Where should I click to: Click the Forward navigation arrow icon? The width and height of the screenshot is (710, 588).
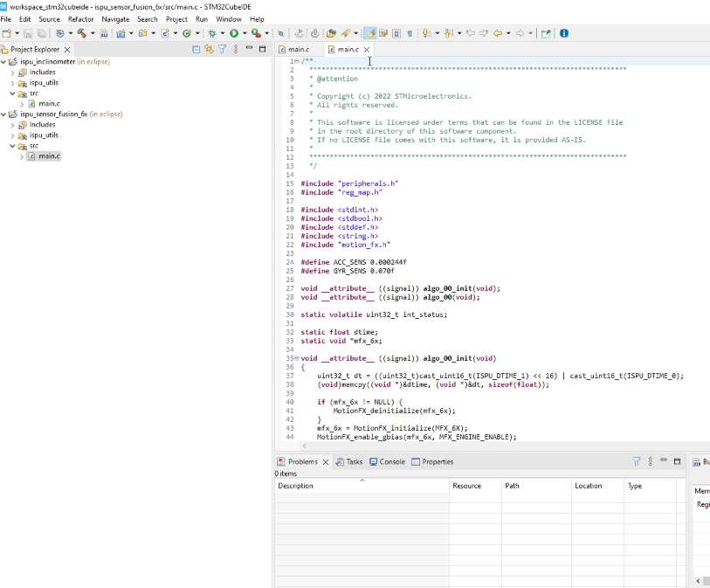(520, 33)
